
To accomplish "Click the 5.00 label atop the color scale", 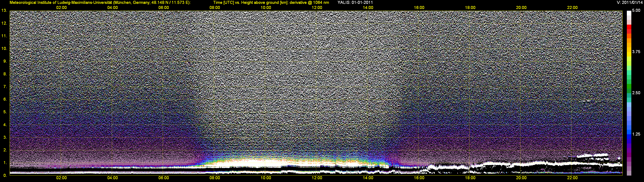I will click(x=636, y=10).
